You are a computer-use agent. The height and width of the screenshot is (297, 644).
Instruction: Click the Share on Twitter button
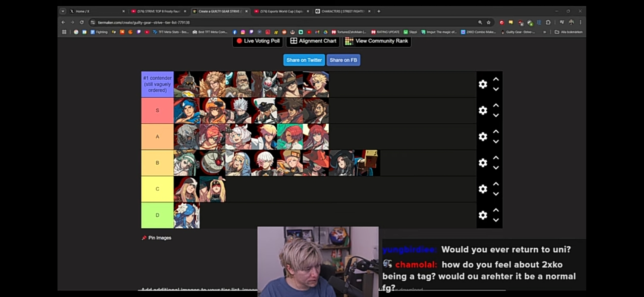[304, 60]
